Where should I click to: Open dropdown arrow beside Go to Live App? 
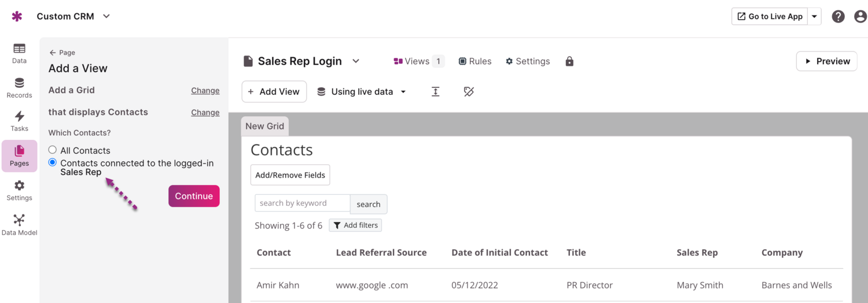click(x=814, y=16)
